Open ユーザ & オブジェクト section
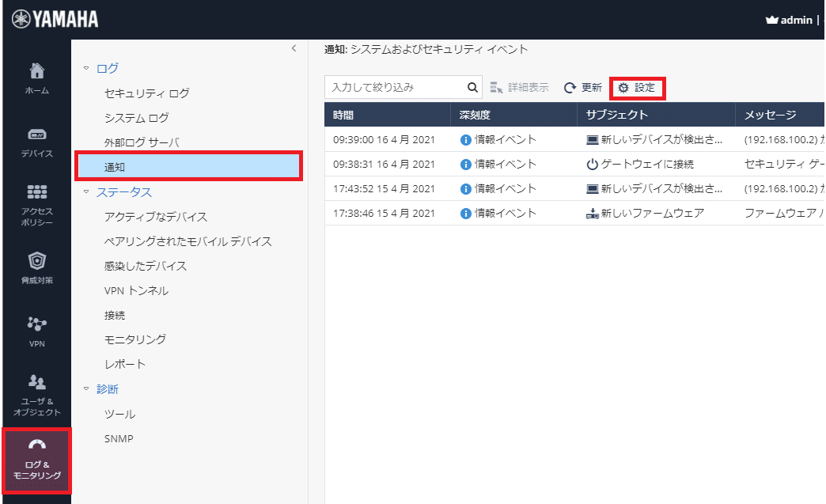Viewport: 826px width, 504px height. [36, 394]
